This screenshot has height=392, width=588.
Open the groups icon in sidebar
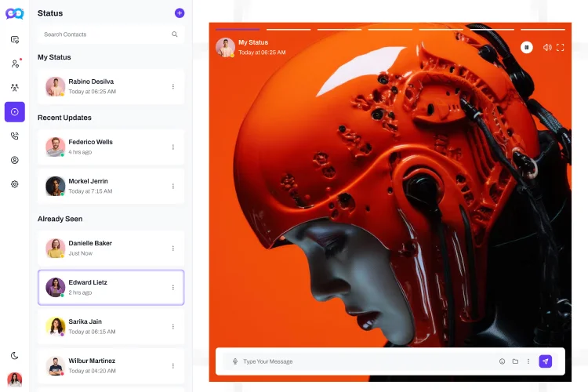coord(15,88)
